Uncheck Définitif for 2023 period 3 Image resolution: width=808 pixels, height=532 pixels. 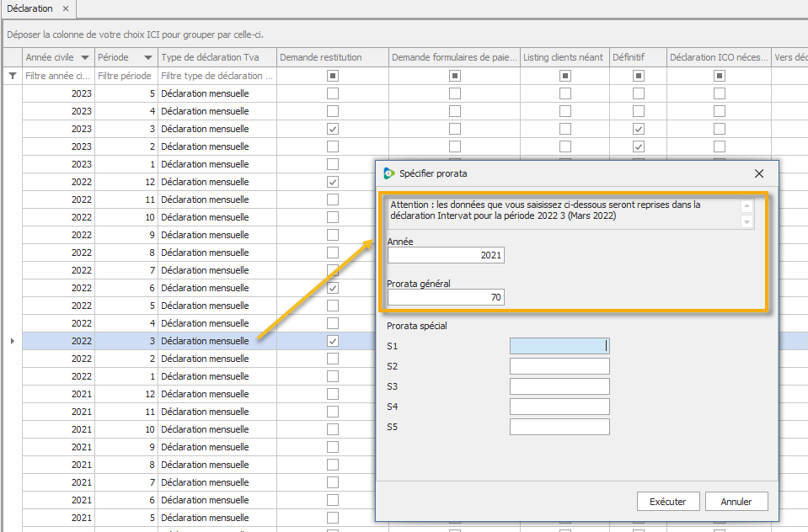(x=639, y=129)
